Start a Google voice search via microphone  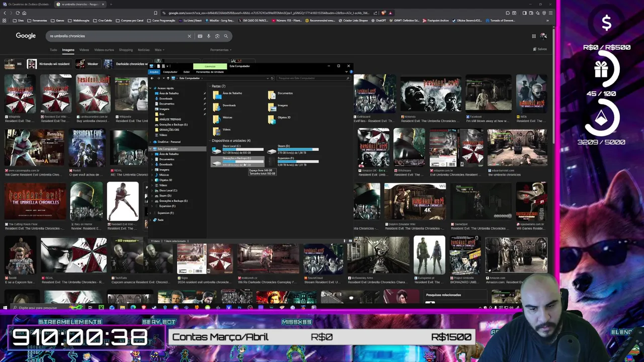208,36
